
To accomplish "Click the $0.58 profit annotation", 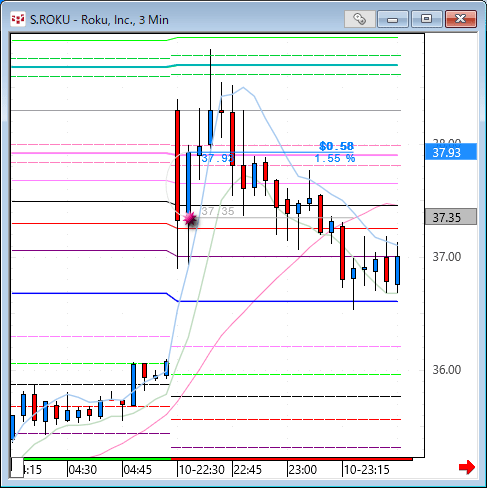I will click(x=336, y=146).
